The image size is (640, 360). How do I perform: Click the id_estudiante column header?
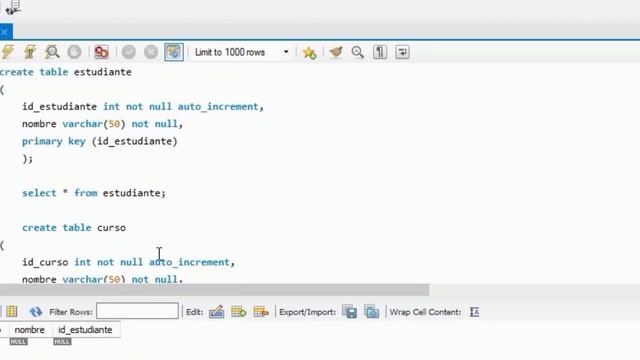coord(85,330)
